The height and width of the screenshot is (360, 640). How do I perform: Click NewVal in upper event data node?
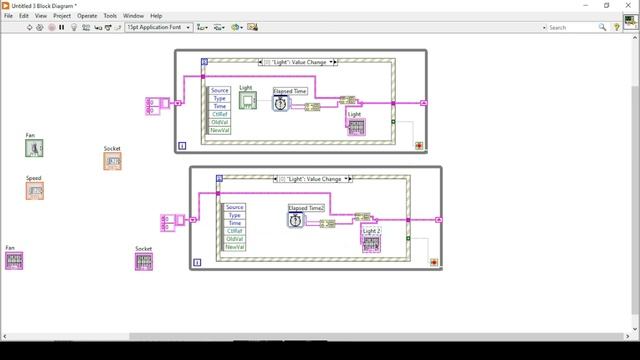click(220, 130)
